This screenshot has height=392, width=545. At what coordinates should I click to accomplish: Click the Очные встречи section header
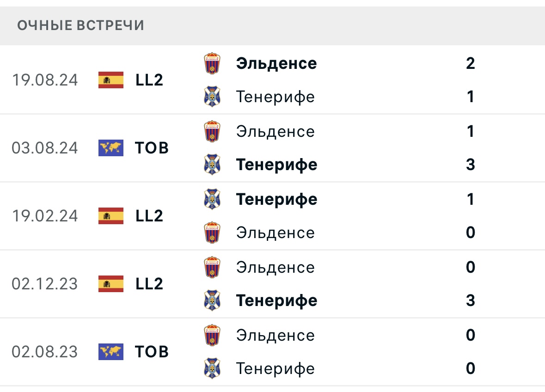[x=81, y=25]
